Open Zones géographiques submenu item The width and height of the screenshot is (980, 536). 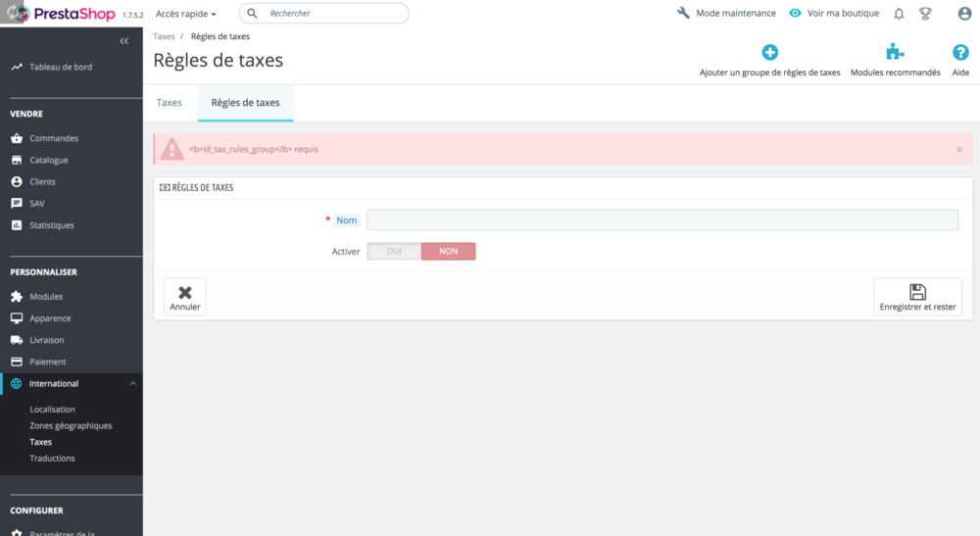tap(71, 425)
